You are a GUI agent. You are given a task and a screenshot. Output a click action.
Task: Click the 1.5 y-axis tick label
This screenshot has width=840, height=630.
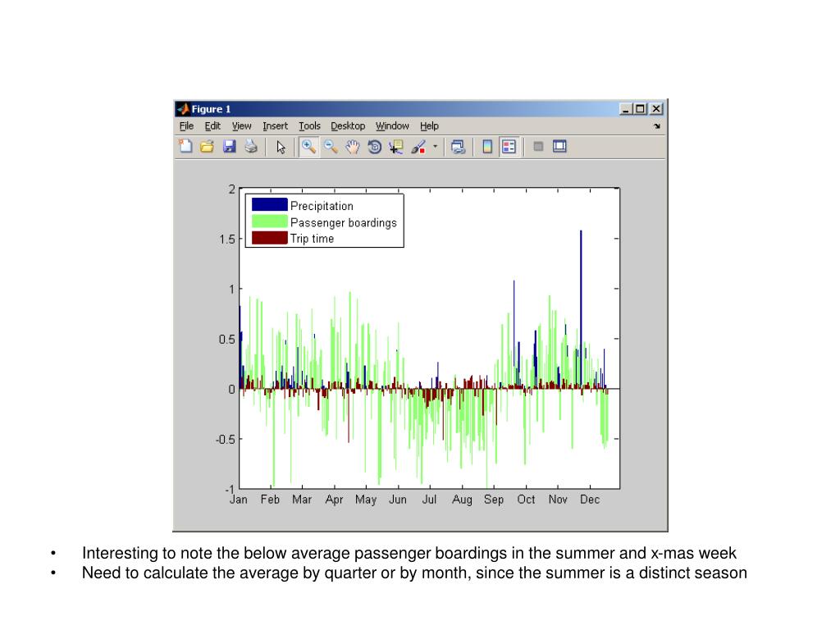227,239
